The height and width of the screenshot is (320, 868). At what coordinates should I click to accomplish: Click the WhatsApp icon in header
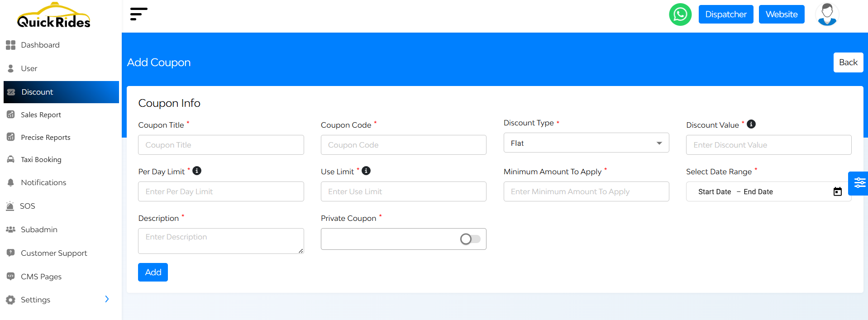(680, 14)
